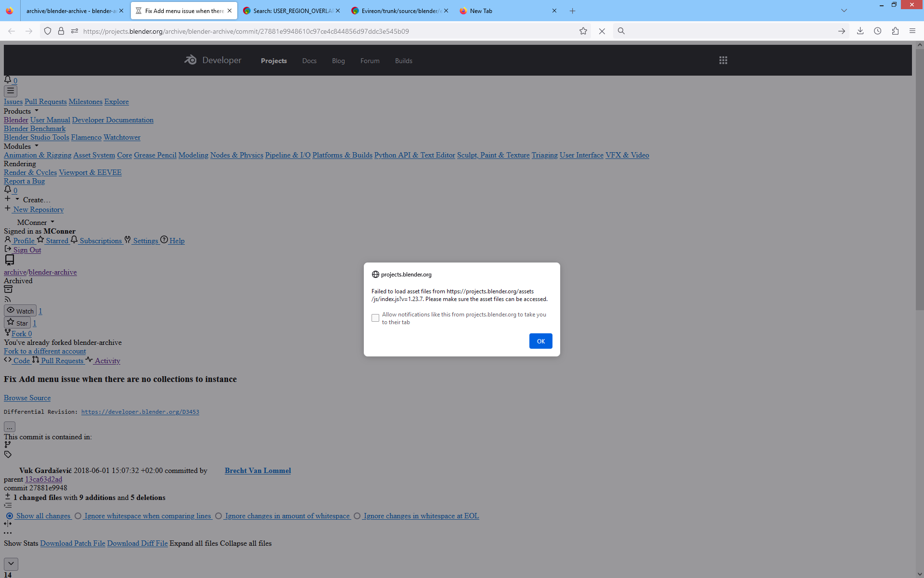Click the stop loading X icon
Screen dimensions: 924x578
[602, 31]
